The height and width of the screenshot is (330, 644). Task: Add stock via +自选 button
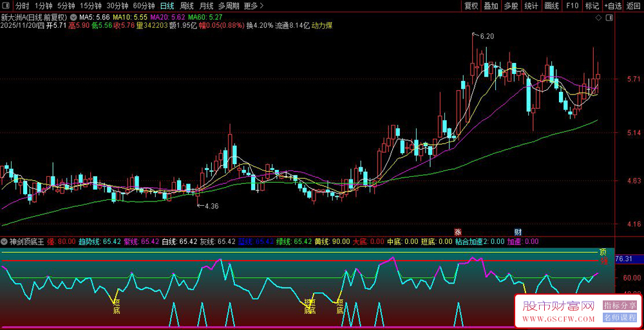[x=612, y=6]
